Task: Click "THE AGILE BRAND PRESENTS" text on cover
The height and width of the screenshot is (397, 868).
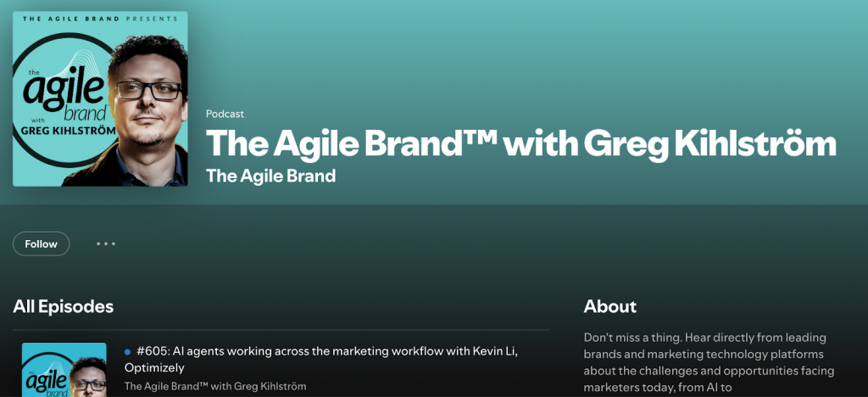Action: pyautogui.click(x=100, y=18)
